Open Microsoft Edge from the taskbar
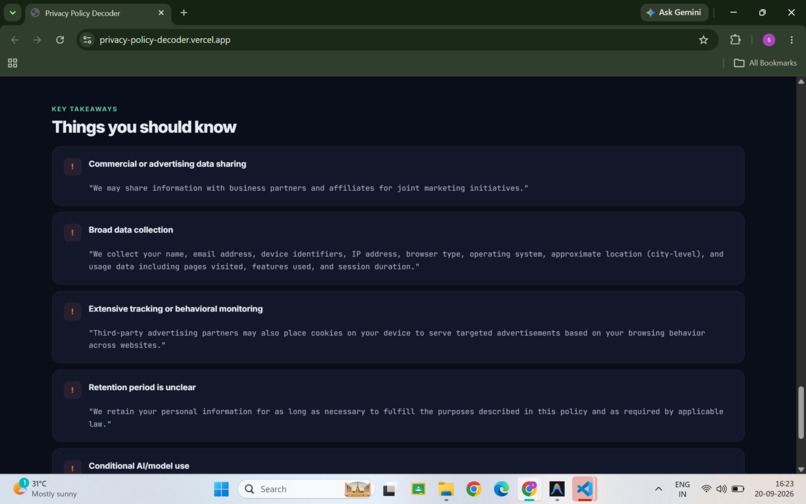The image size is (806, 504). coord(501,489)
